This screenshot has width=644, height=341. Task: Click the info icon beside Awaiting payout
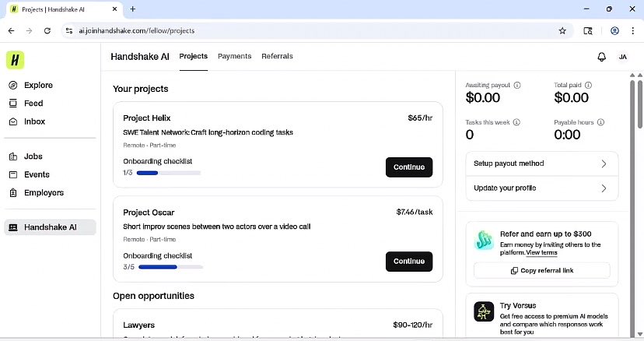click(517, 85)
